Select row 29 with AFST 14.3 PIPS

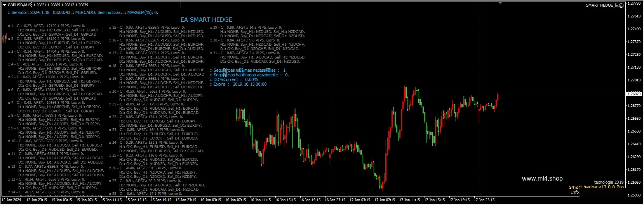pos(246,28)
